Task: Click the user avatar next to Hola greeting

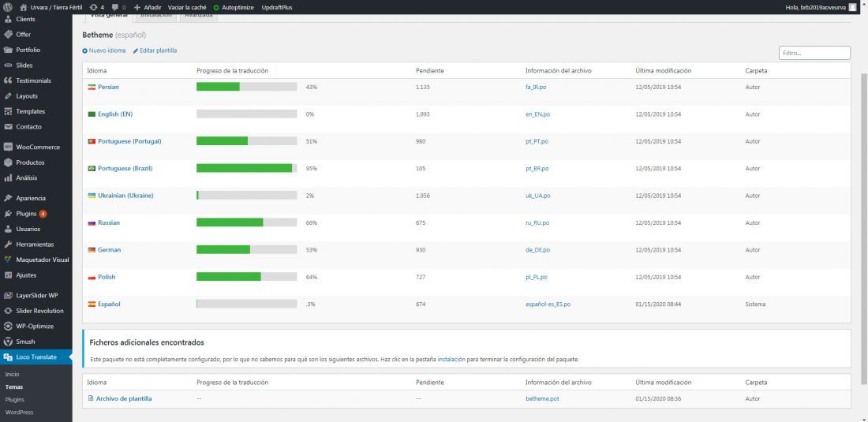Action: coord(852,7)
